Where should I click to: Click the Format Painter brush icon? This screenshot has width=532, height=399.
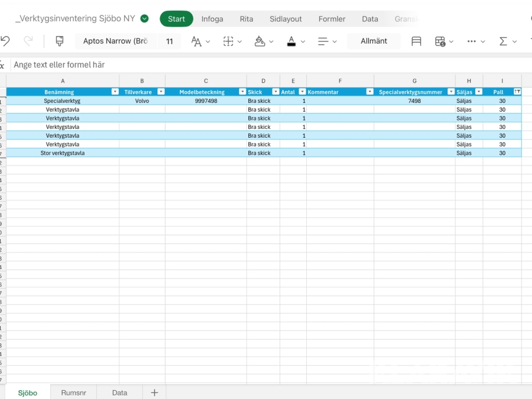(x=59, y=41)
